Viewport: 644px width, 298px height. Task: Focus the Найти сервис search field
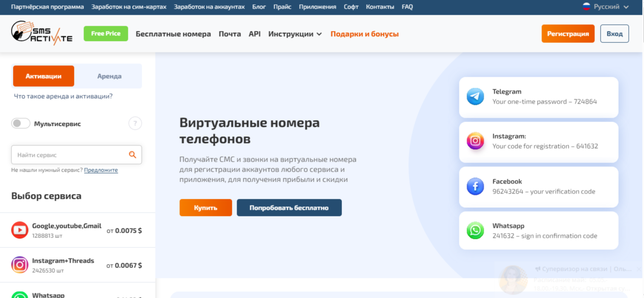point(76,154)
